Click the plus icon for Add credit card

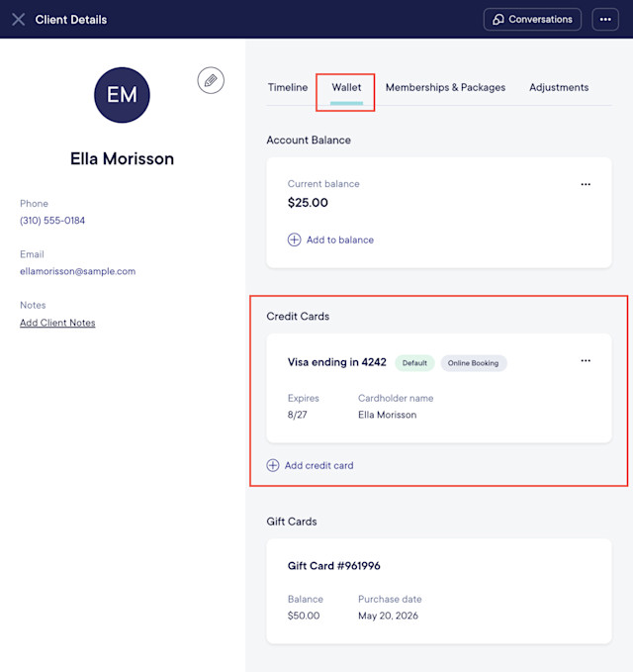pos(273,465)
